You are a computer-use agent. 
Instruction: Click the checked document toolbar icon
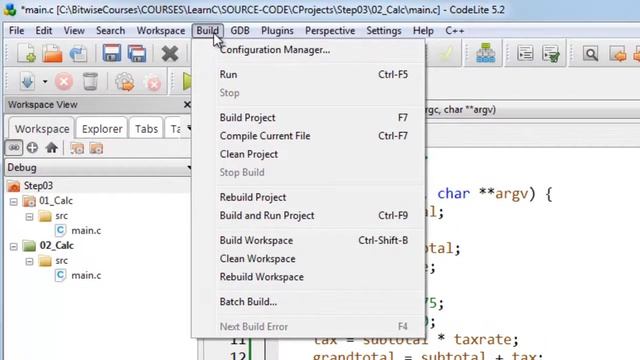point(551,54)
